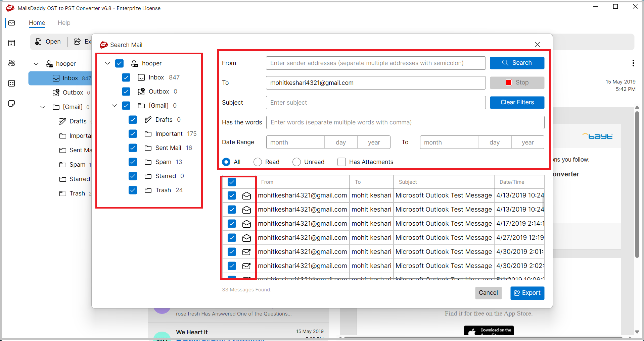Click the three-dot more options icon
Image resolution: width=644 pixels, height=341 pixels.
click(x=633, y=63)
